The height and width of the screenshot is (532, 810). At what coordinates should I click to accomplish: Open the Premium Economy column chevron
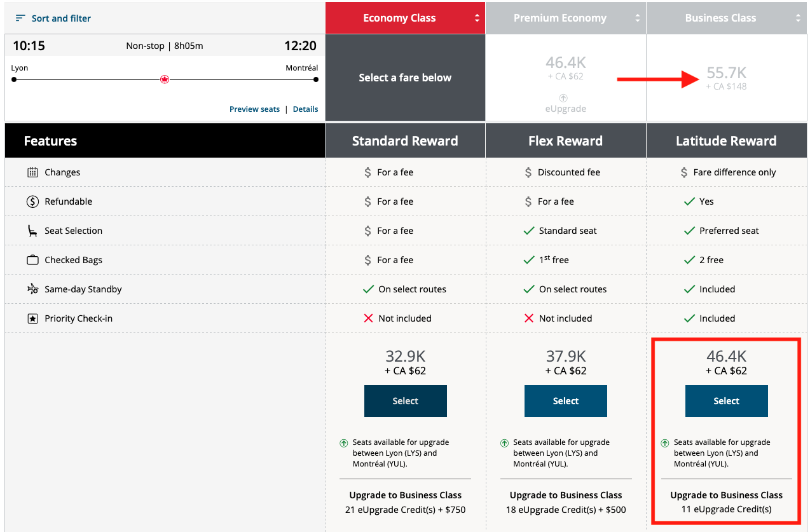tap(638, 18)
